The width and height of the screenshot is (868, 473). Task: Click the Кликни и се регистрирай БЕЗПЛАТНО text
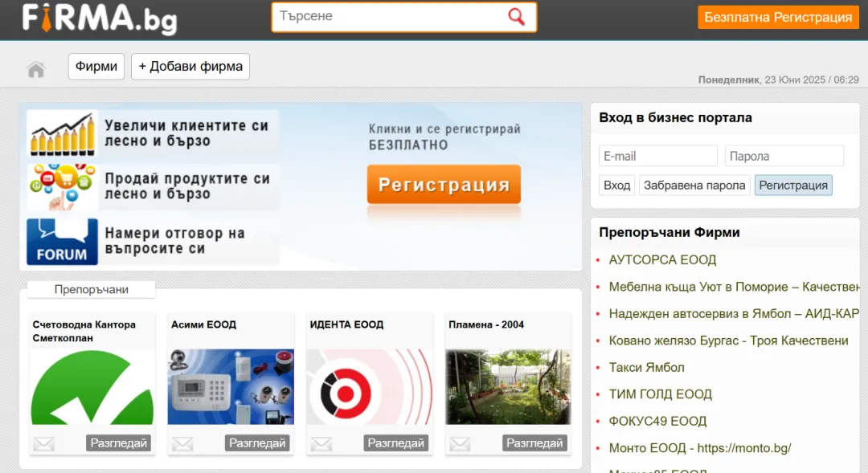[x=444, y=137]
